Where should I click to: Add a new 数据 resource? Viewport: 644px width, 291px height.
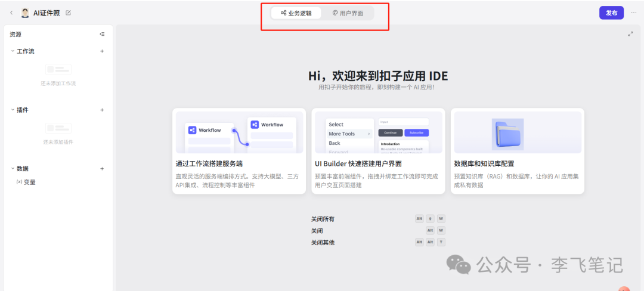coord(103,169)
